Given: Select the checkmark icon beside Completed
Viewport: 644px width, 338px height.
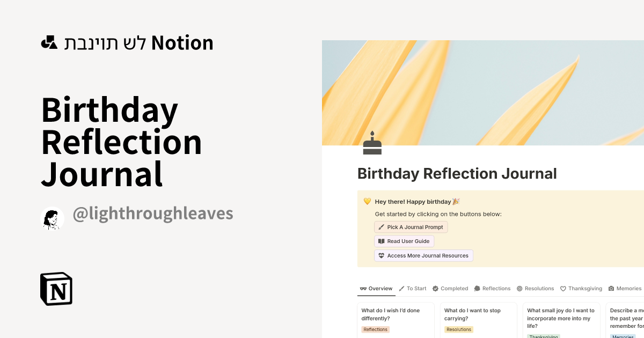Looking at the screenshot, I should point(436,288).
